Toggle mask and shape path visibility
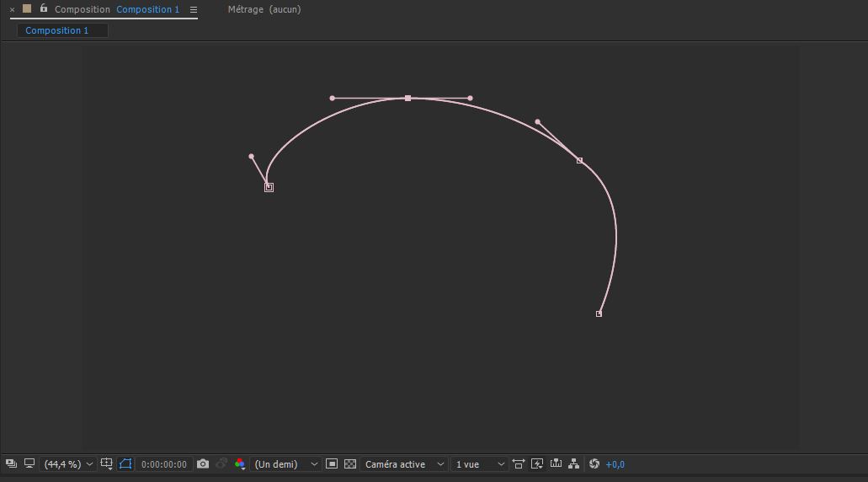Screen dimensions: 868x482 [125, 464]
